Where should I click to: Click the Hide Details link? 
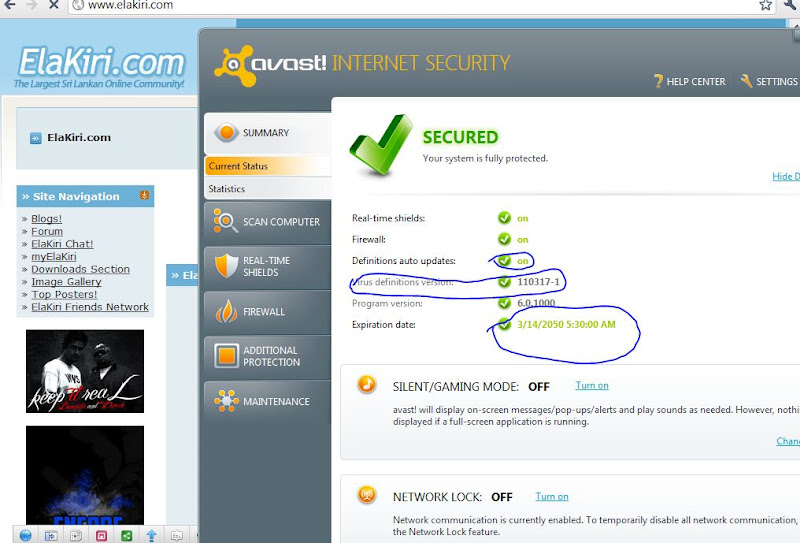[786, 177]
